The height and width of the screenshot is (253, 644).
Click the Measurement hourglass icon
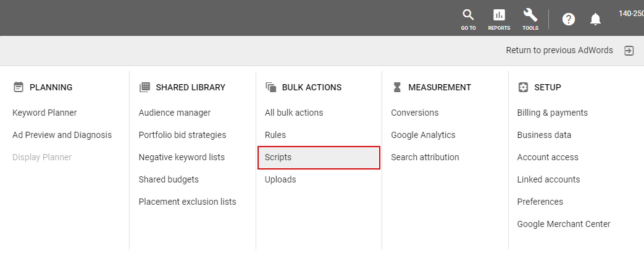click(397, 87)
